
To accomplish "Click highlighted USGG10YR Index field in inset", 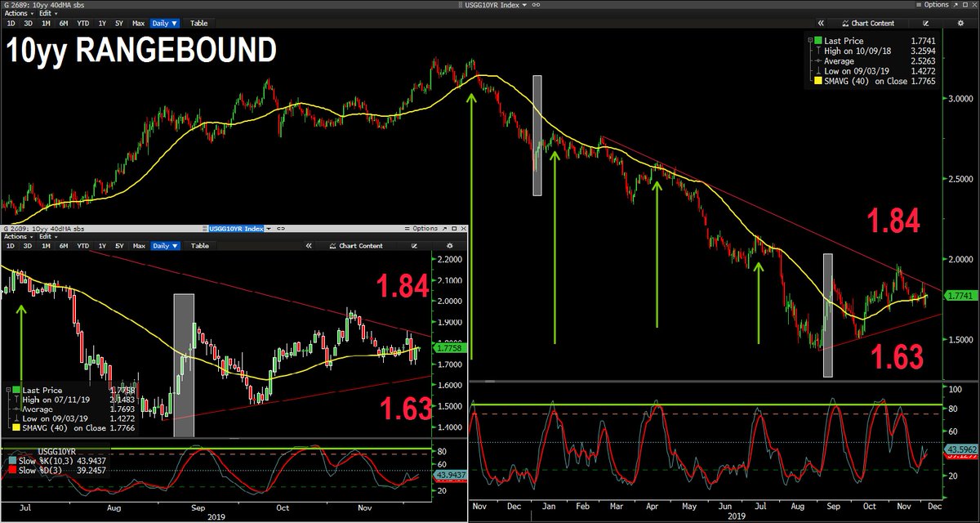I will (x=236, y=229).
